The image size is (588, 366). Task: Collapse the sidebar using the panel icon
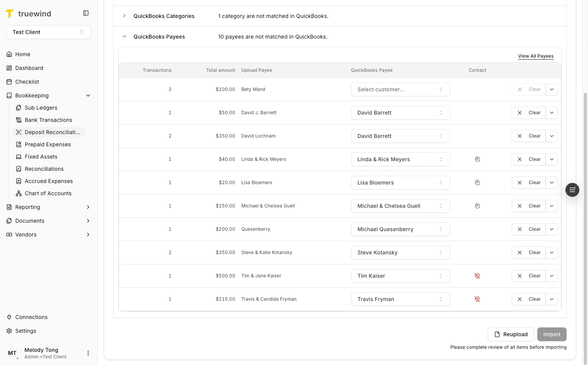point(85,13)
